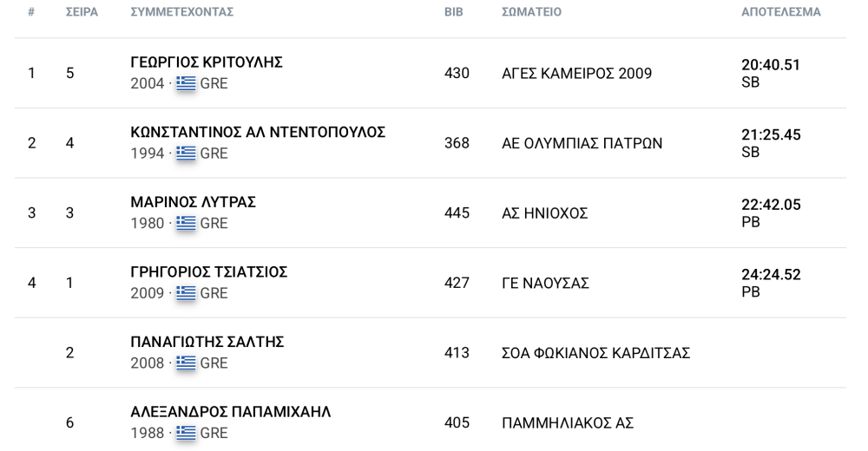Screen dimensions: 868x451
Task: Select ΠΑΝΑΓΙΩΤΗΣ ΣΑΛΤΗΣ name link
Action: 207,342
